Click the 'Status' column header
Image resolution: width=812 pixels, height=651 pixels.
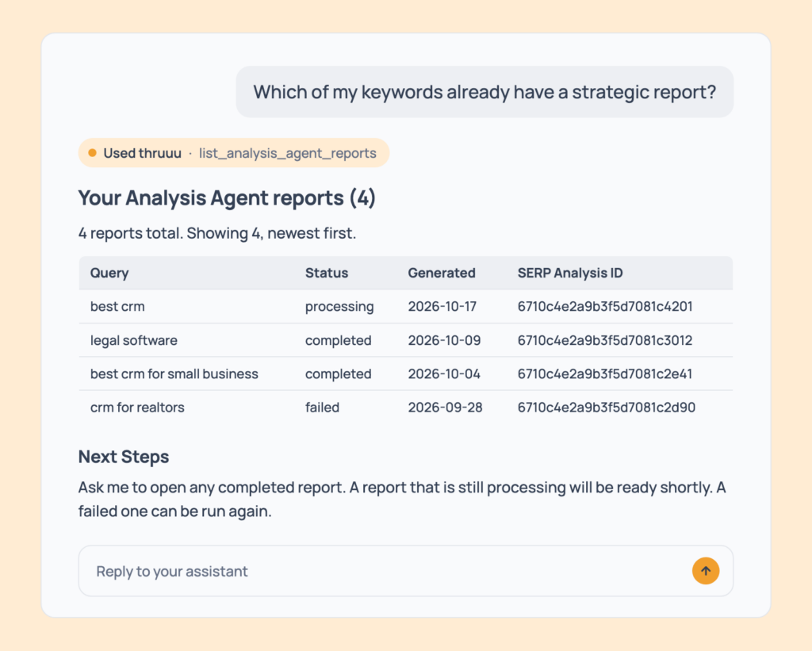[326, 273]
